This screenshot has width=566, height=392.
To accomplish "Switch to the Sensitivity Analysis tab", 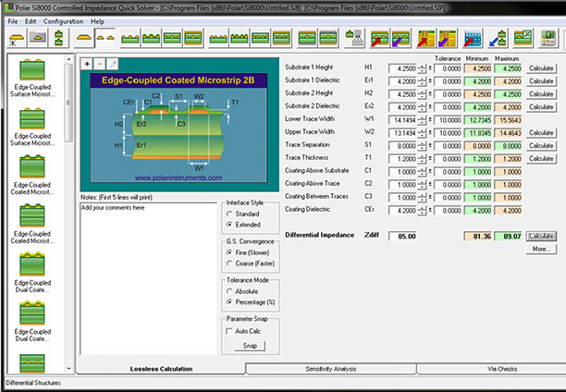I will pyautogui.click(x=330, y=369).
